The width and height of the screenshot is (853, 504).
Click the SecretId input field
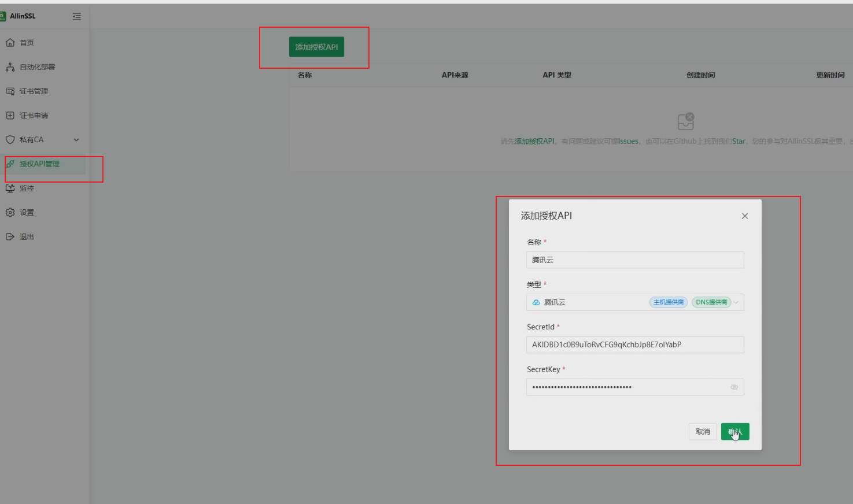pos(634,345)
